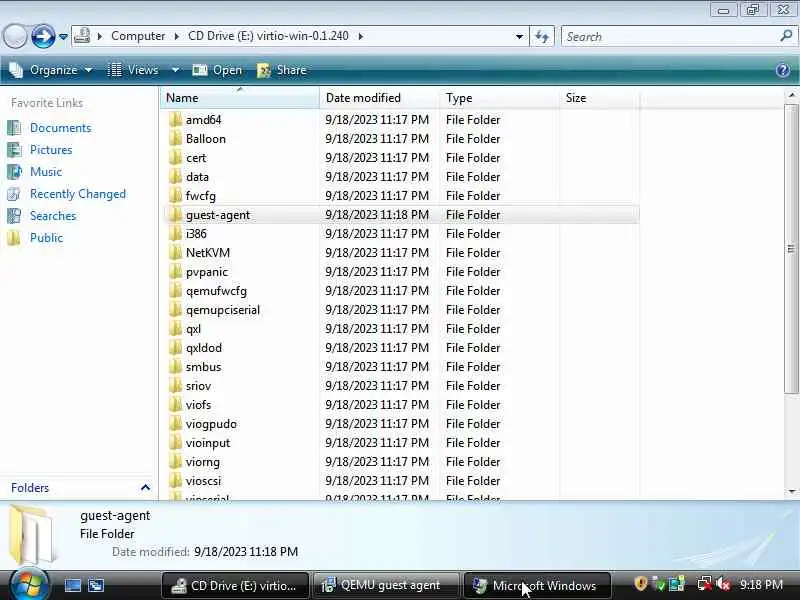Click CD Drive (E:) breadcrumb segment
Image resolution: width=800 pixels, height=600 pixels.
click(268, 36)
